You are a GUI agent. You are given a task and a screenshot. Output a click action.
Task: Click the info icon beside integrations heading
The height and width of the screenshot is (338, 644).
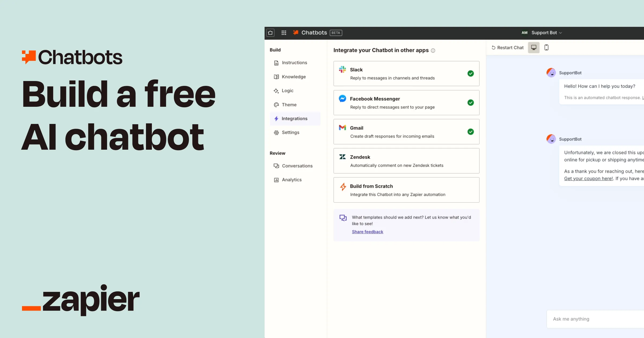[x=433, y=50]
